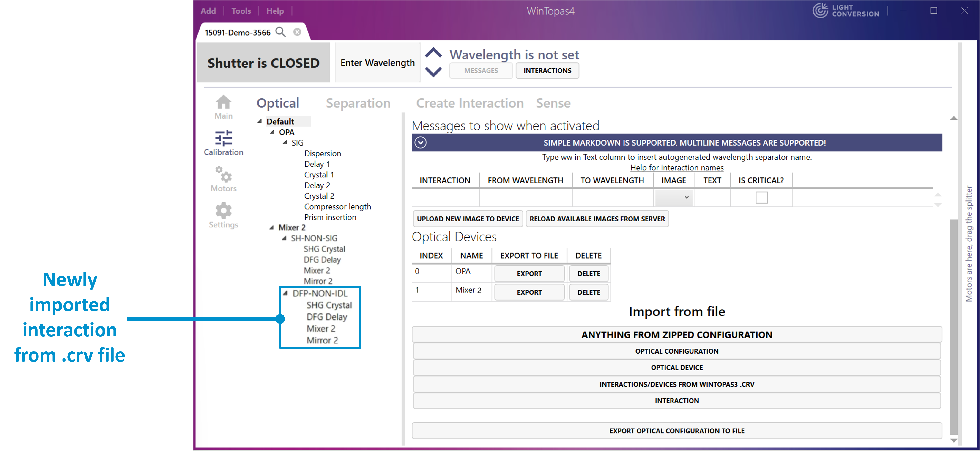Increase wavelength with up chevron
Viewport: 980px width, 451px height.
click(433, 53)
